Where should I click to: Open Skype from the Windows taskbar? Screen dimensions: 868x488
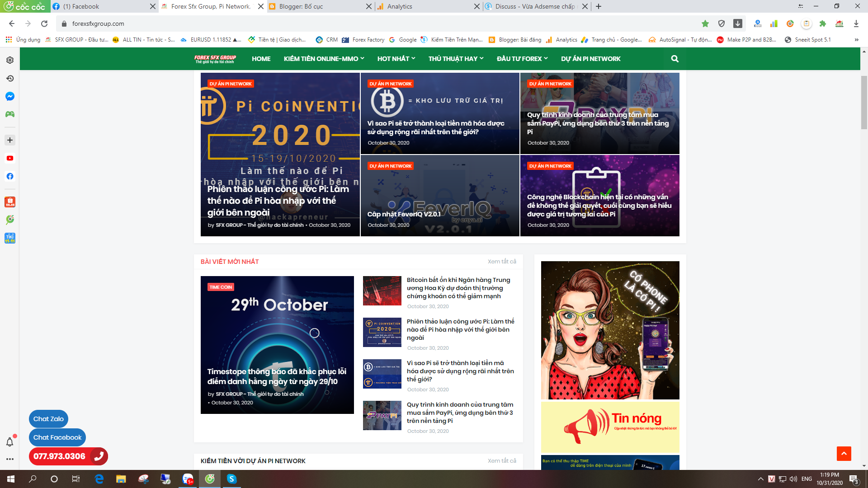pos(231,479)
